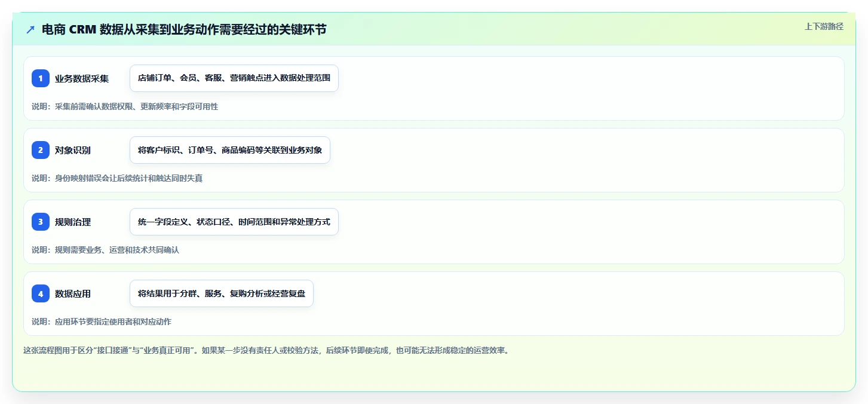Select the 业务数据采集 step name
The height and width of the screenshot is (404, 868).
(82, 78)
